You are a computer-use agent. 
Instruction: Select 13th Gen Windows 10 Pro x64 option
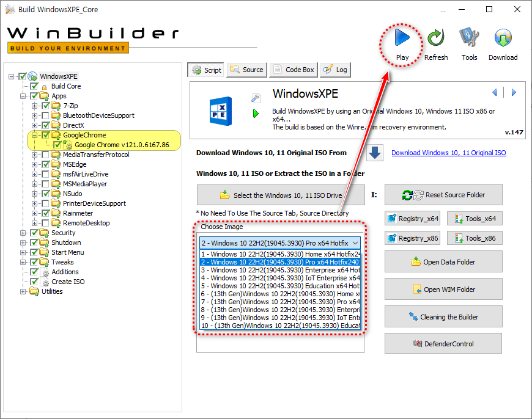click(280, 302)
